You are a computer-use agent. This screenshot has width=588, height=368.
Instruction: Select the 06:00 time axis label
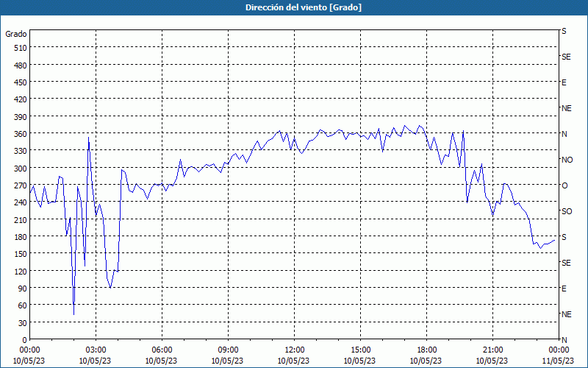162,350
